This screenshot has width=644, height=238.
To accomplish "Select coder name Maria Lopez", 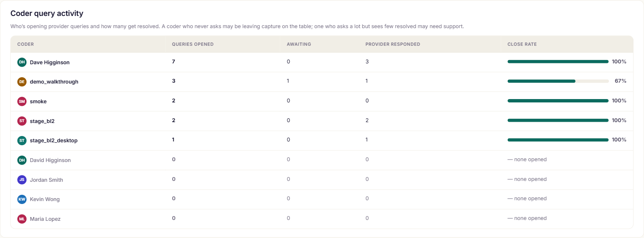I will (45, 219).
